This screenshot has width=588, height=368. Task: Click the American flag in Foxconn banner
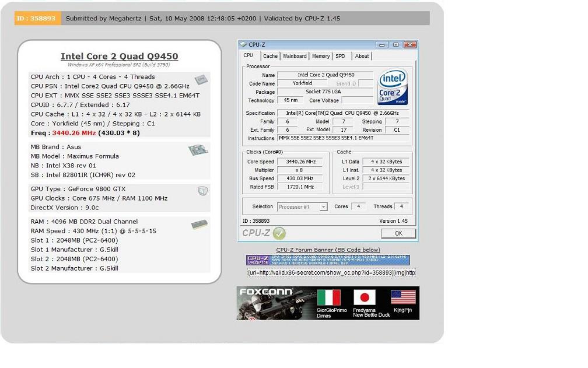pyautogui.click(x=403, y=297)
